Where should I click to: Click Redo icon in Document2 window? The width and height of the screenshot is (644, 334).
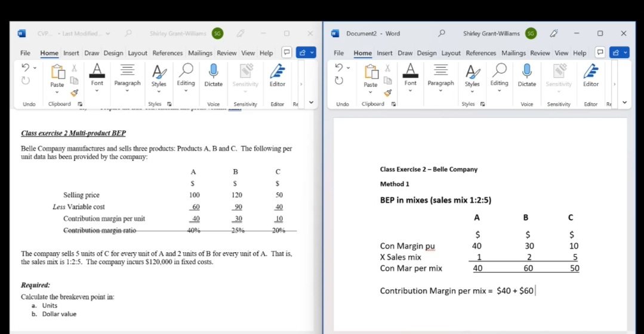(x=339, y=81)
